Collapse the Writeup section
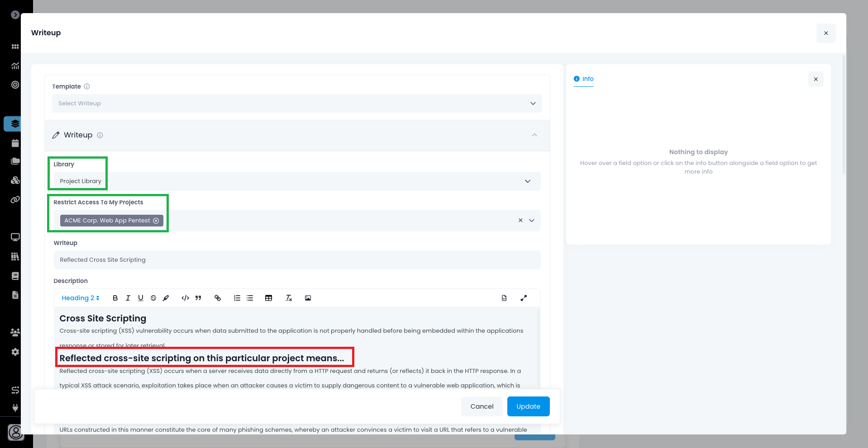Viewport: 868px width, 448px height. coord(534,135)
